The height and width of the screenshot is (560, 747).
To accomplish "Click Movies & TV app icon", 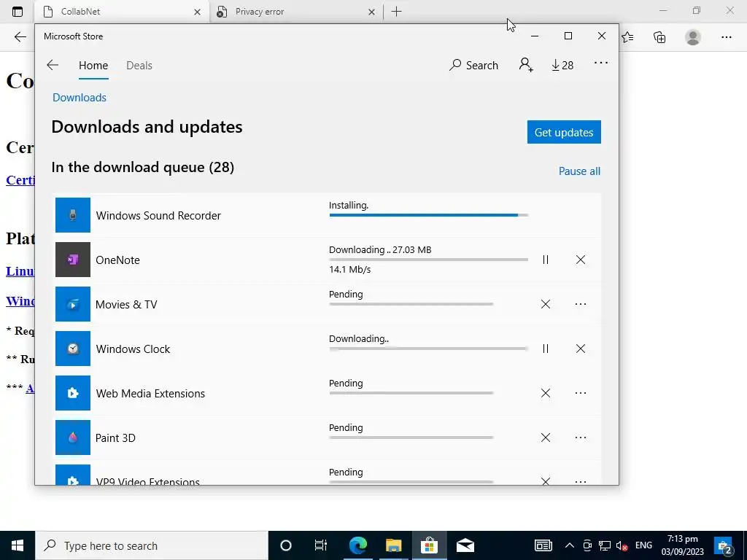I will pos(73,304).
